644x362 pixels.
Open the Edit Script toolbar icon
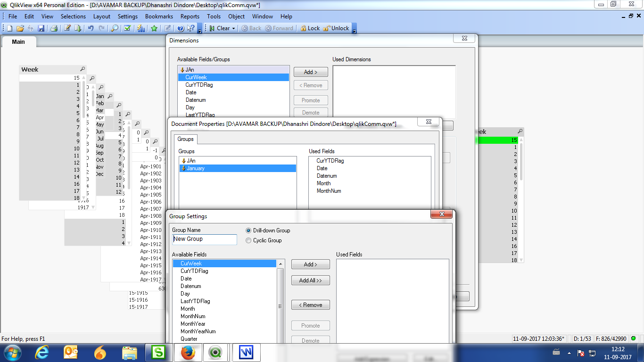(x=67, y=28)
